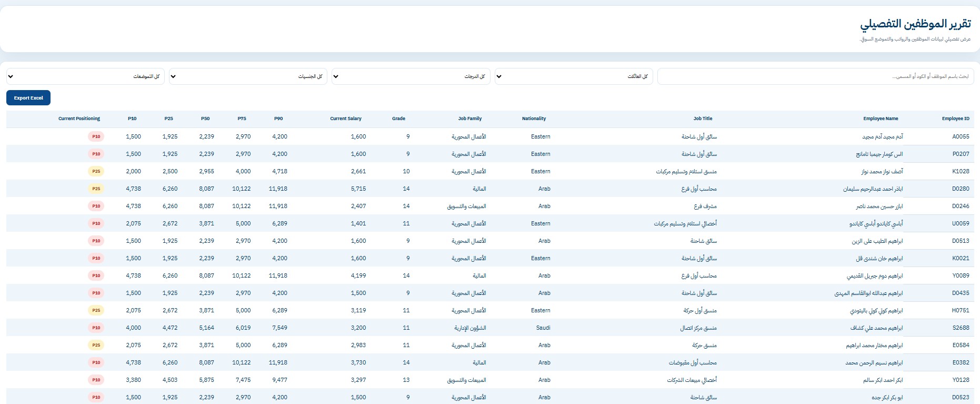Click the P10 badge in row S2688
This screenshot has width=980, height=404.
point(96,328)
